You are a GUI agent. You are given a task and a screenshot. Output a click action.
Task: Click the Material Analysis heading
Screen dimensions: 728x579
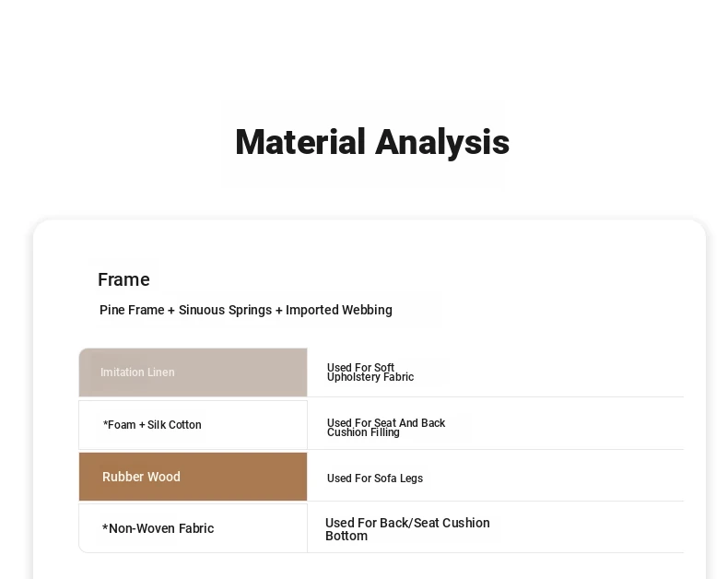[372, 142]
